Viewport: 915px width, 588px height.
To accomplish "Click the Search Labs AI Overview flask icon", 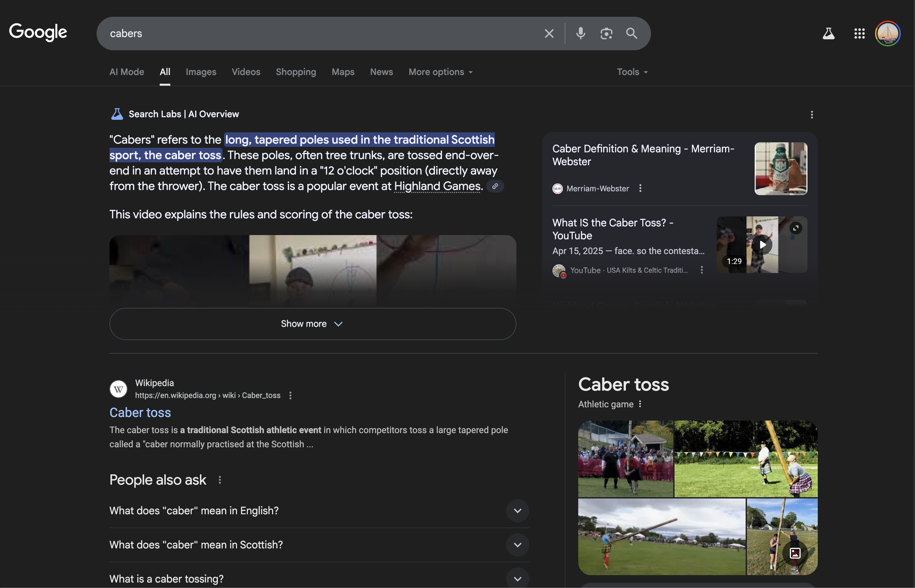I will click(117, 114).
